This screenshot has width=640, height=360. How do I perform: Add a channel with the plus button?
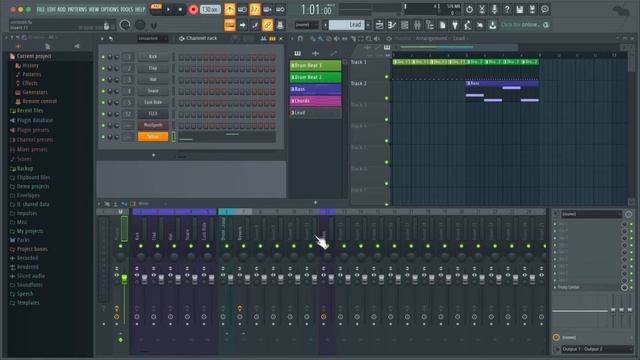[153, 155]
